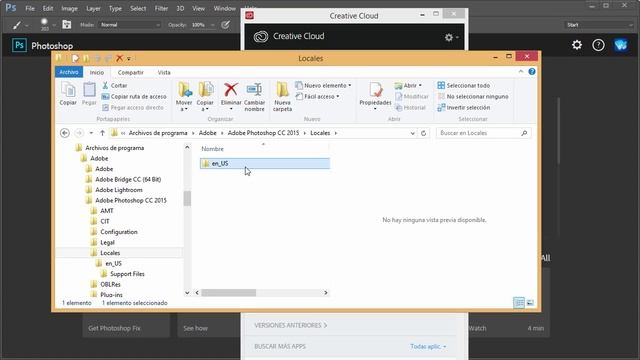Open Todas aplic. filter in Creative Cloud
This screenshot has width=640, height=360.
point(428,346)
